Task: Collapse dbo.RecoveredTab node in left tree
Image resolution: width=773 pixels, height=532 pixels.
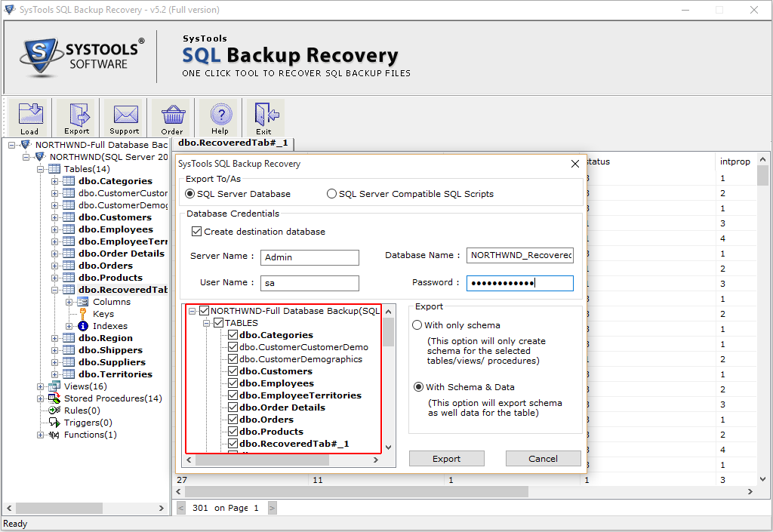Action: tap(54, 290)
